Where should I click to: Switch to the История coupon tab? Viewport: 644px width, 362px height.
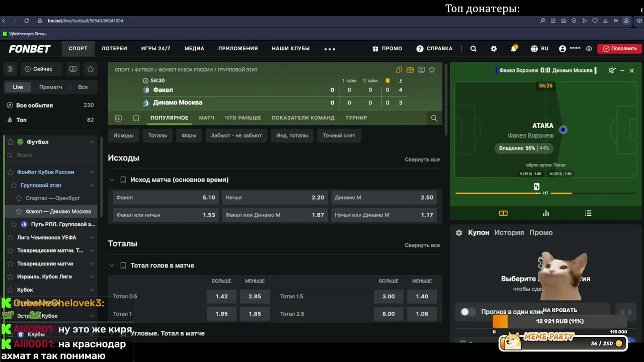point(509,232)
